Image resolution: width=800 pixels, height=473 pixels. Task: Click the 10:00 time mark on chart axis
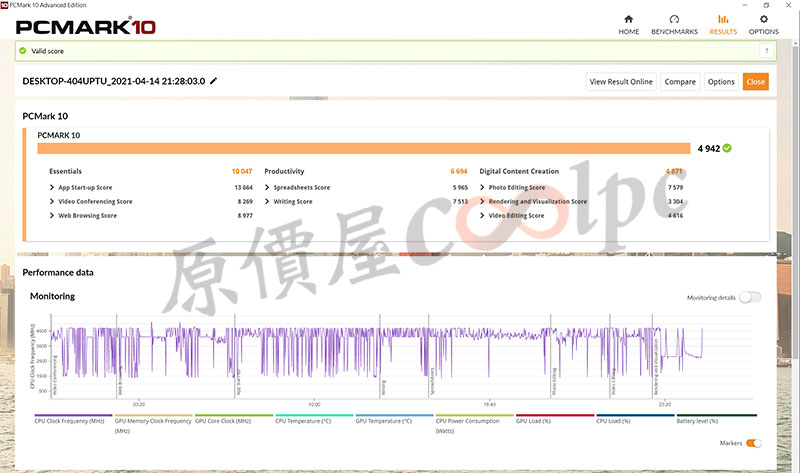(314, 404)
